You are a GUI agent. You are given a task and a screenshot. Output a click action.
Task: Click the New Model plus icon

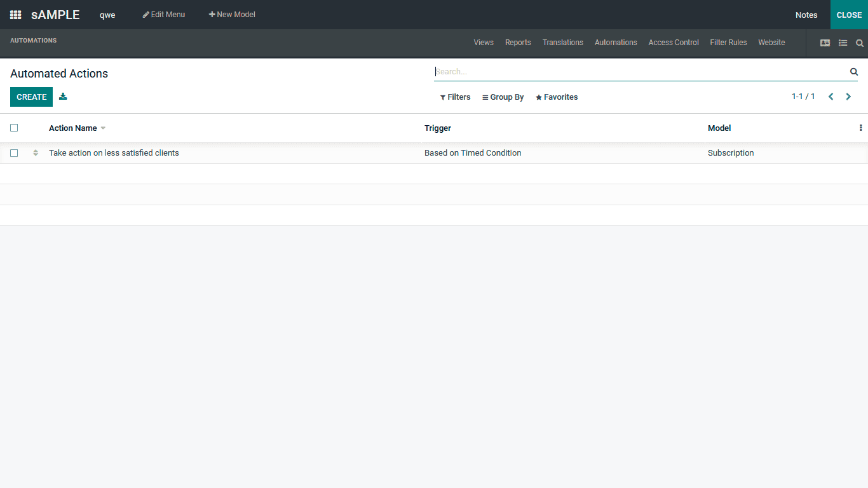pyautogui.click(x=210, y=14)
